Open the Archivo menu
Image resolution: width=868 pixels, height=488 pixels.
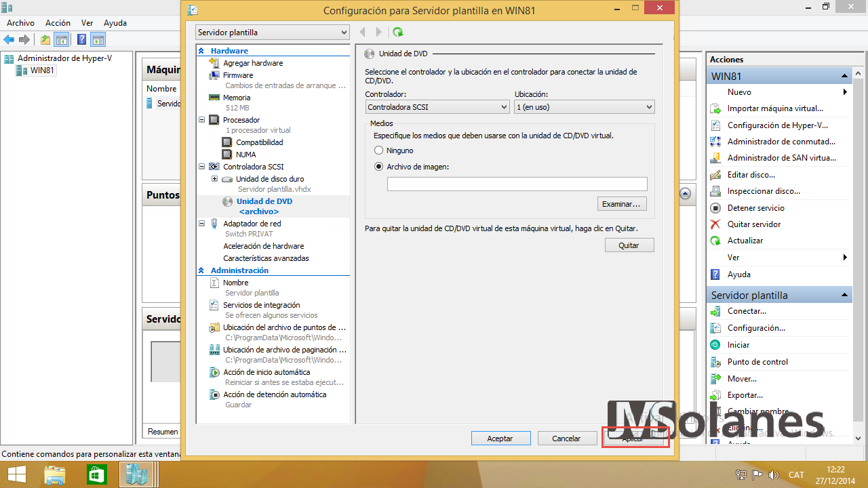(x=20, y=23)
